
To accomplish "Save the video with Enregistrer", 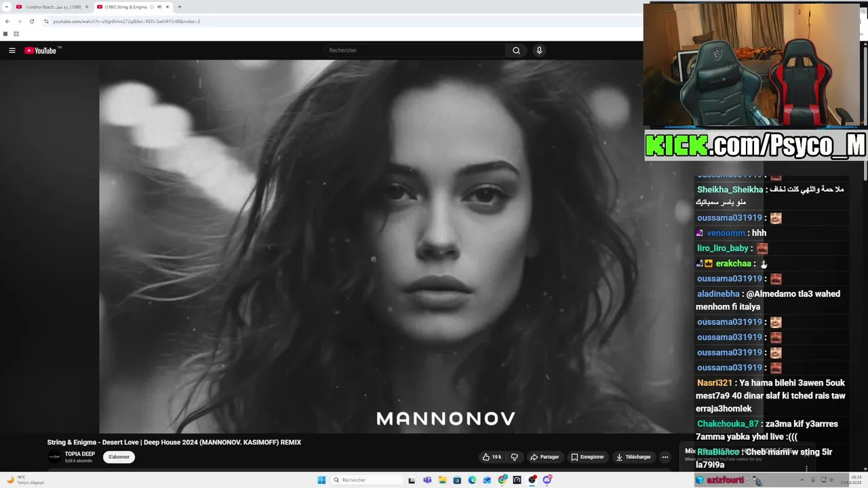I will 587,457.
